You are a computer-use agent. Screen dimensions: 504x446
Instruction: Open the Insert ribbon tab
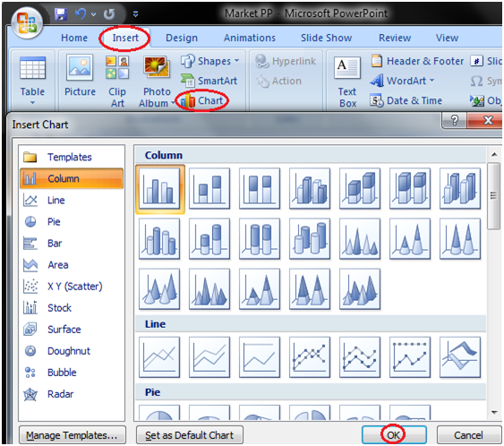[125, 38]
